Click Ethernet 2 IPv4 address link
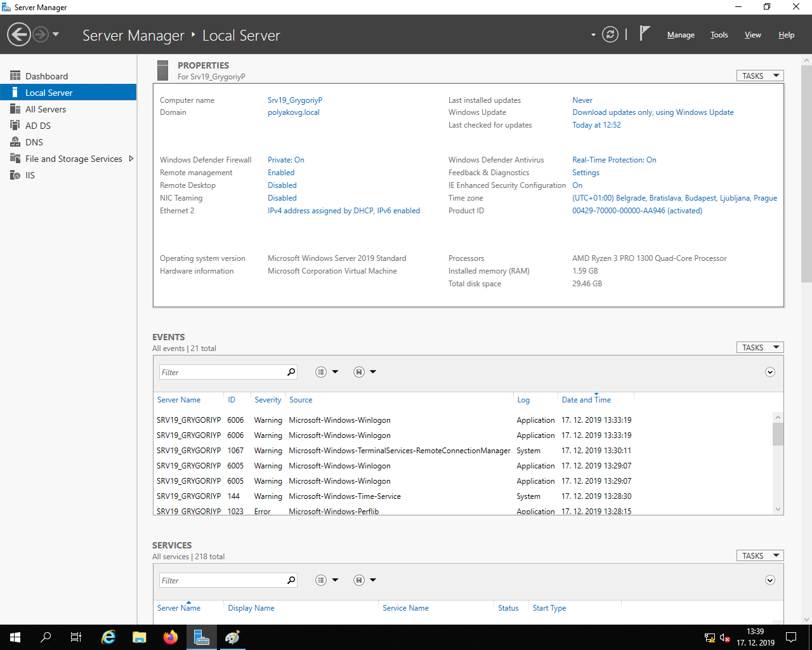 tap(344, 211)
